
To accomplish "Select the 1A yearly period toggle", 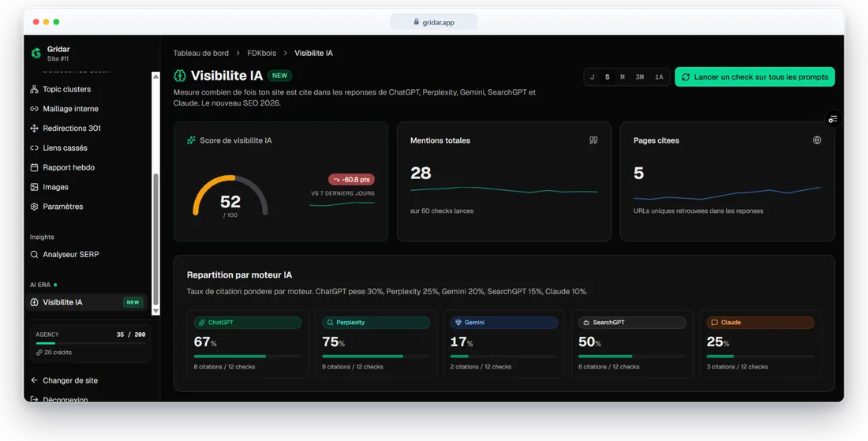I will click(x=659, y=77).
